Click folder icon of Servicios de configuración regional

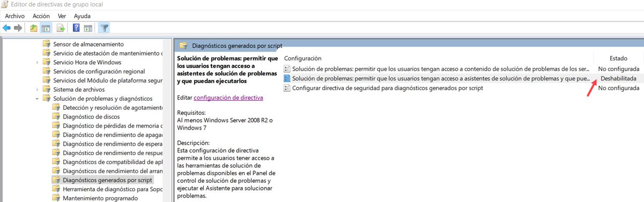click(x=47, y=71)
